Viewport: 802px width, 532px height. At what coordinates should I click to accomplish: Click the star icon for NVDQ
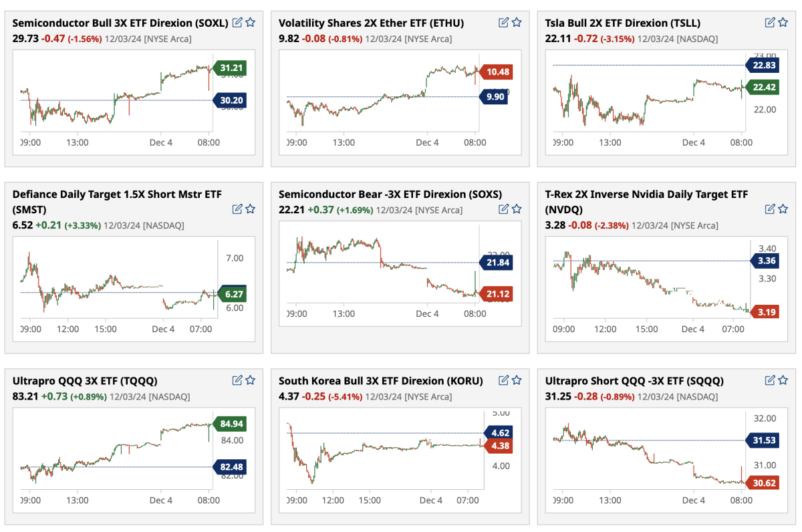tap(783, 209)
